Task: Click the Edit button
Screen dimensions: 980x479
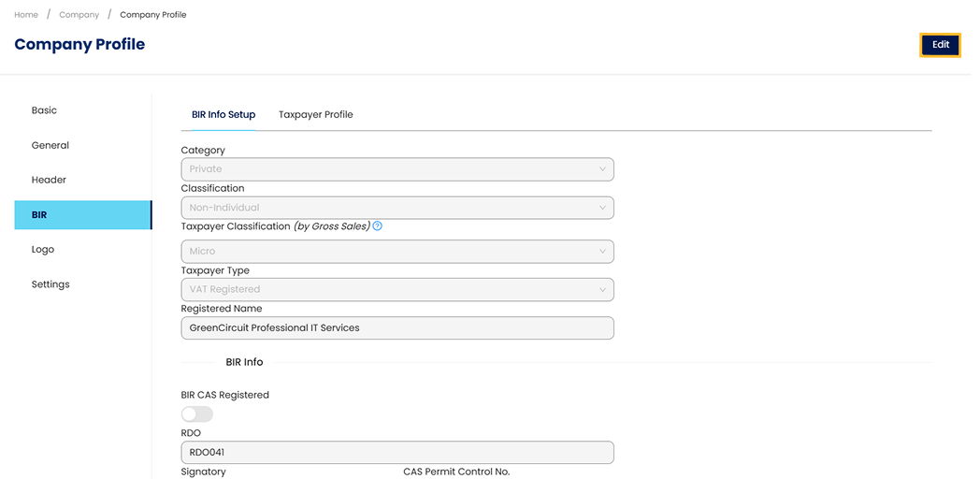Action: [x=940, y=45]
